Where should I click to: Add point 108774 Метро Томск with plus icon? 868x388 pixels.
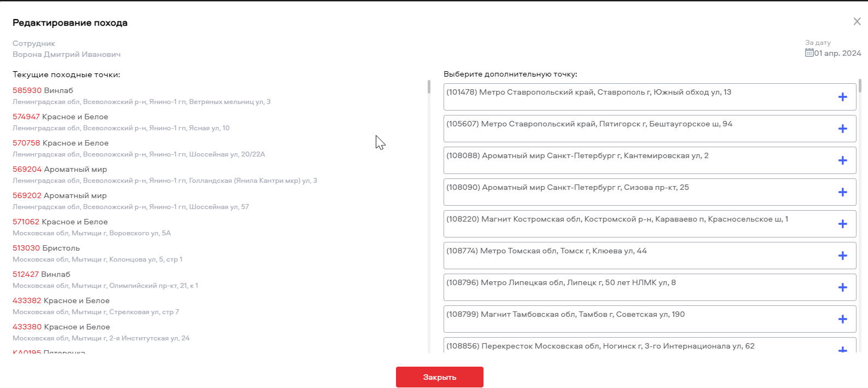842,256
